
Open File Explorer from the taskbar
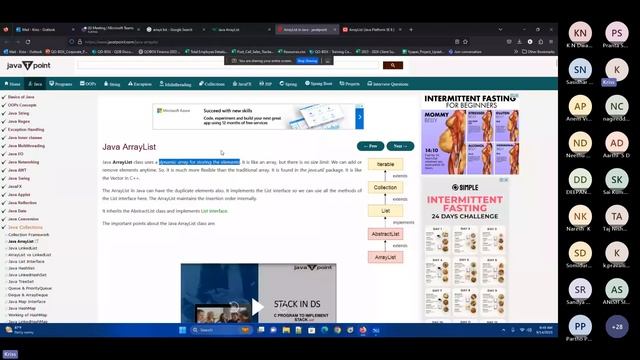coord(286,330)
